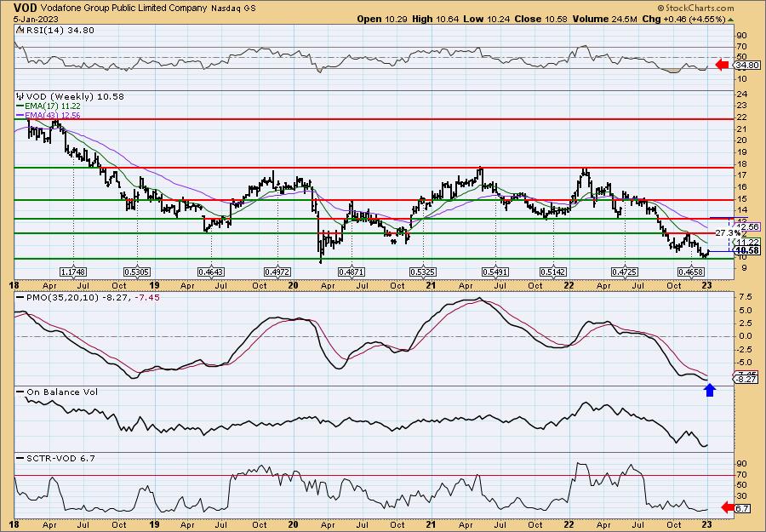Click the black PMO legend line marker
This screenshot has height=532, width=766.
[x=20, y=298]
